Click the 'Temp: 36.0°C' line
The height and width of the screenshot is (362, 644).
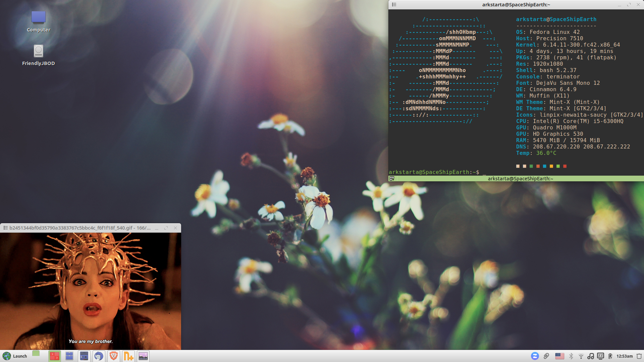point(536,153)
